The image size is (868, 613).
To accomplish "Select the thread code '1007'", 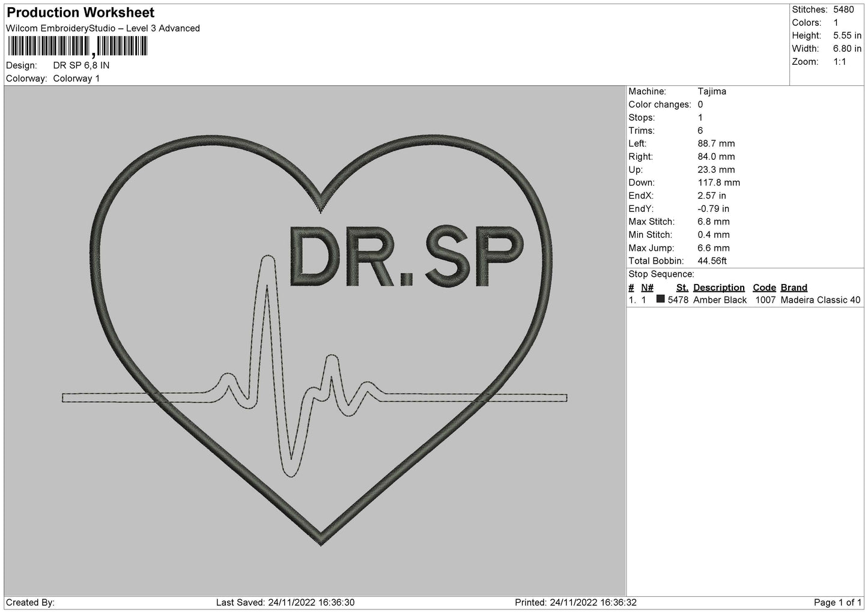I will pyautogui.click(x=765, y=300).
